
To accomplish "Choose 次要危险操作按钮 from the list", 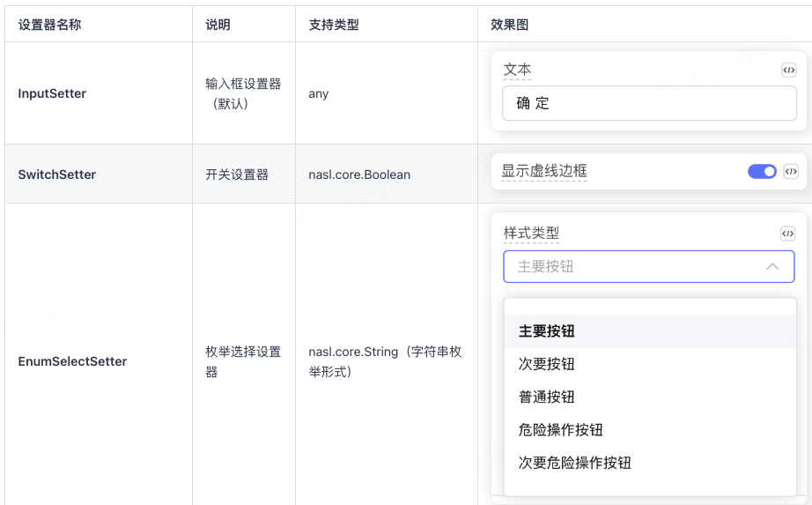I will point(575,463).
